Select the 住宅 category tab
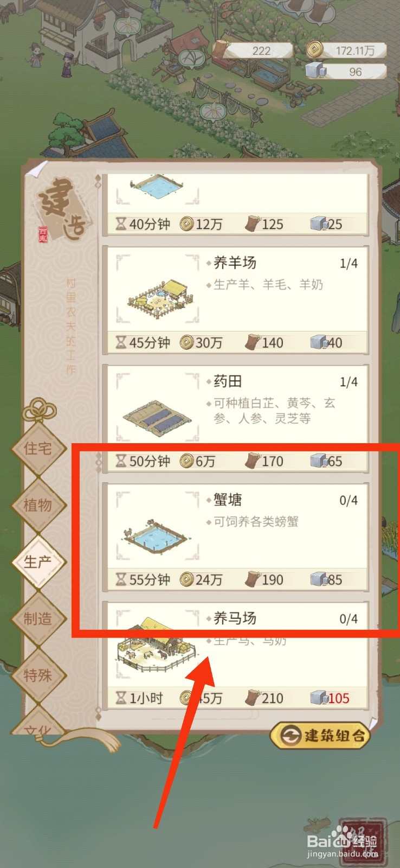400x868 pixels. pyautogui.click(x=38, y=449)
